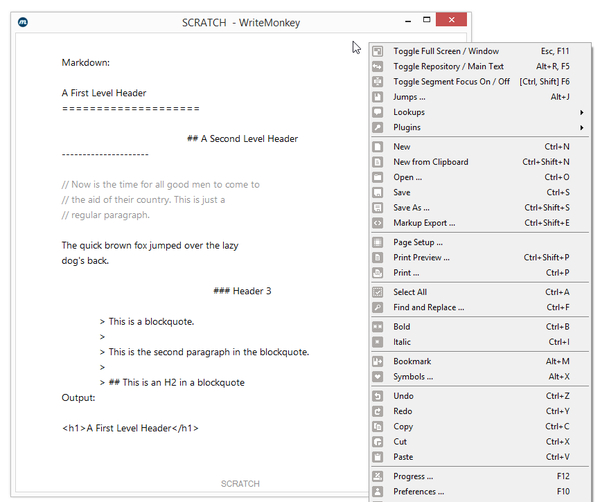Click the Cut icon
600x502 pixels.
pos(378,442)
